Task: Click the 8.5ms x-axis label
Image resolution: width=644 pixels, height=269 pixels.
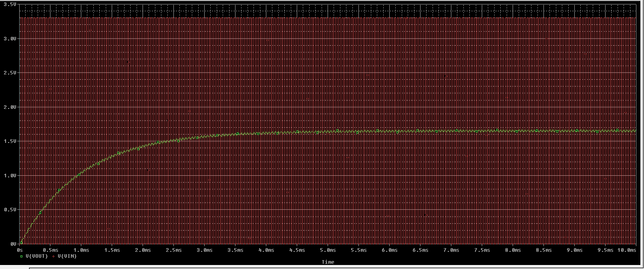Action: 544,250
